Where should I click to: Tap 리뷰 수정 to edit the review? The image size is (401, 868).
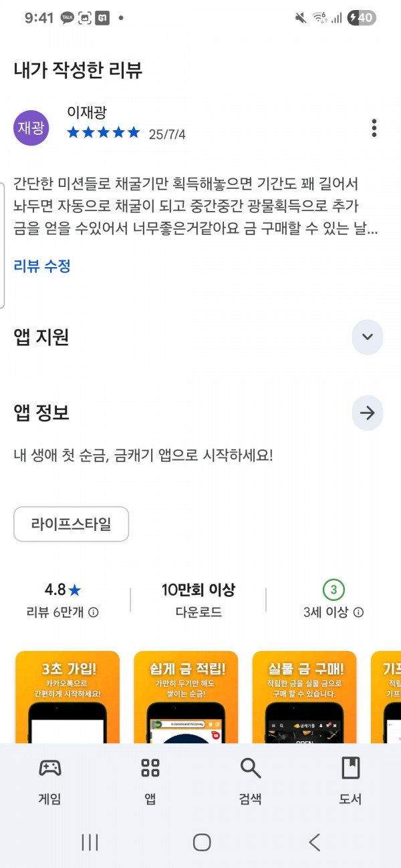(42, 266)
